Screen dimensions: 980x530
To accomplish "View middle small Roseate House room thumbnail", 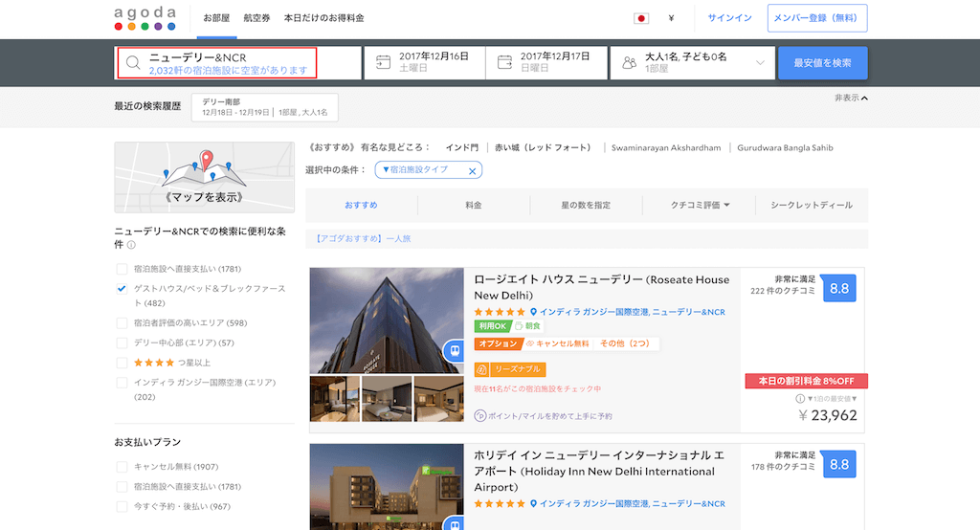I will point(387,399).
